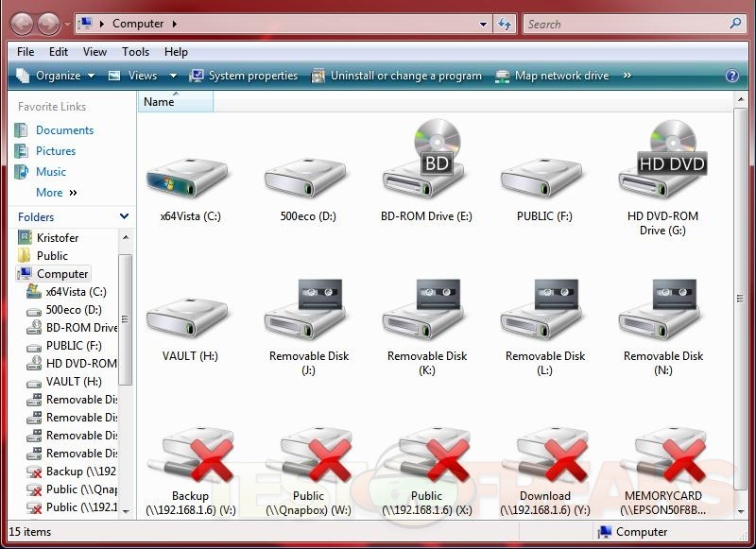
Task: Open the Help question mark icon
Action: coord(731,76)
